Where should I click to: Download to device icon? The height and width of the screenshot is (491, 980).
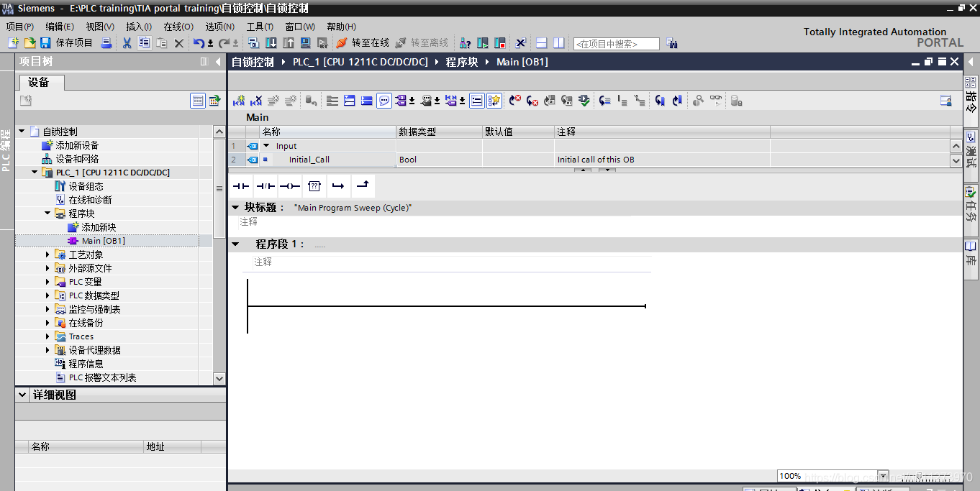(271, 43)
